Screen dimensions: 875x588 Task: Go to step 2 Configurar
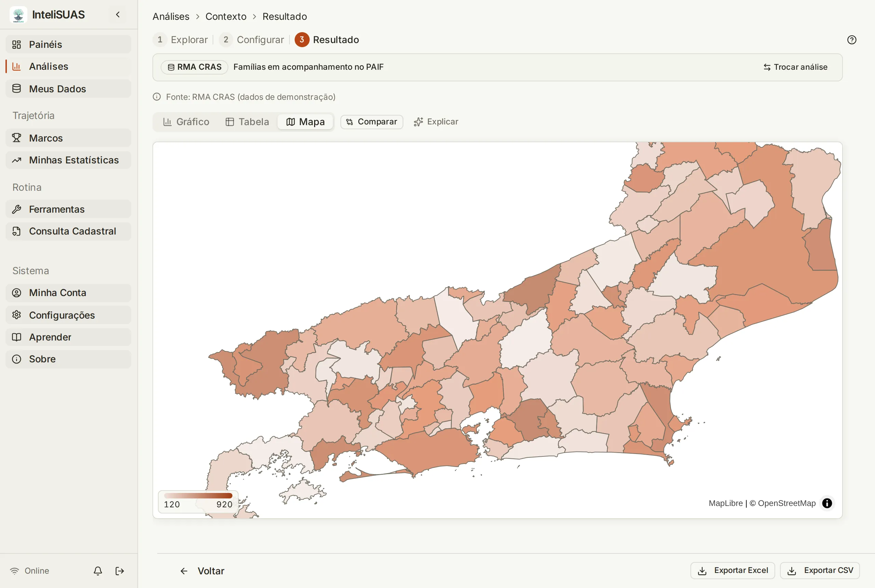pyautogui.click(x=252, y=40)
